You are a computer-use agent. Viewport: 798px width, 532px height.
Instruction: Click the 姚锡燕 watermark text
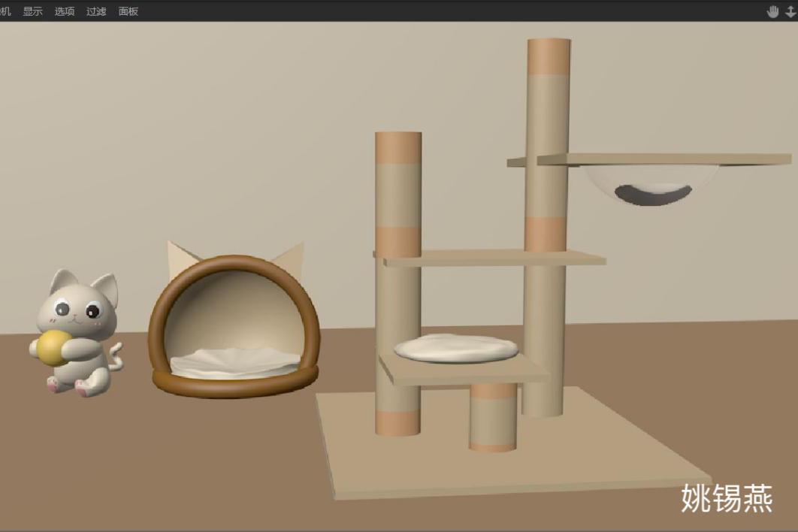point(727,497)
